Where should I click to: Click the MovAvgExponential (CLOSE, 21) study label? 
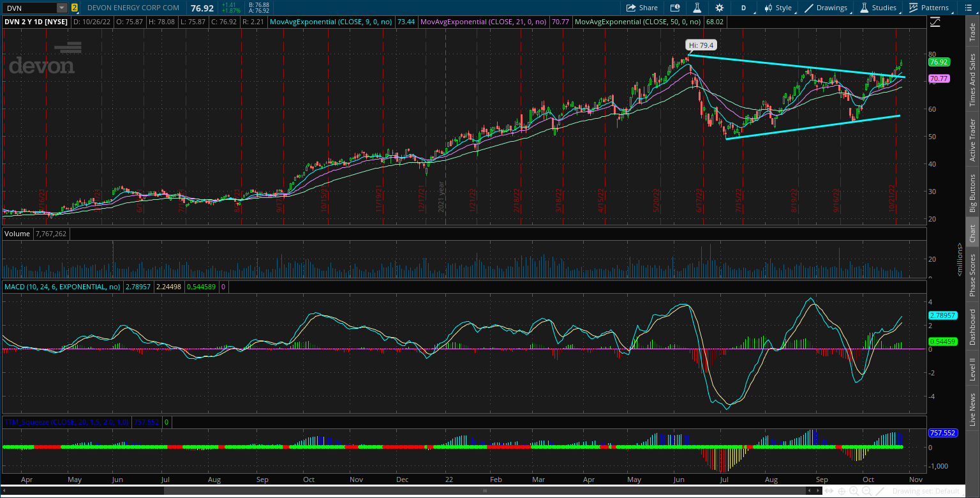click(483, 22)
